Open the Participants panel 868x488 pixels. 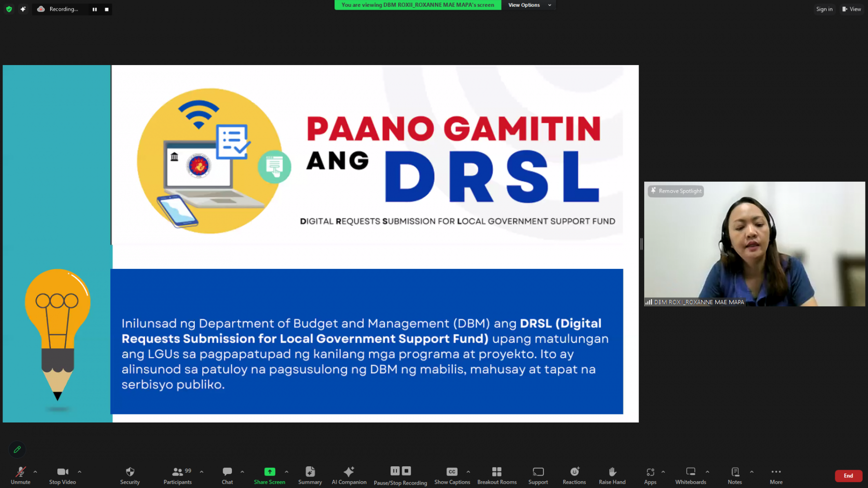coord(177,475)
